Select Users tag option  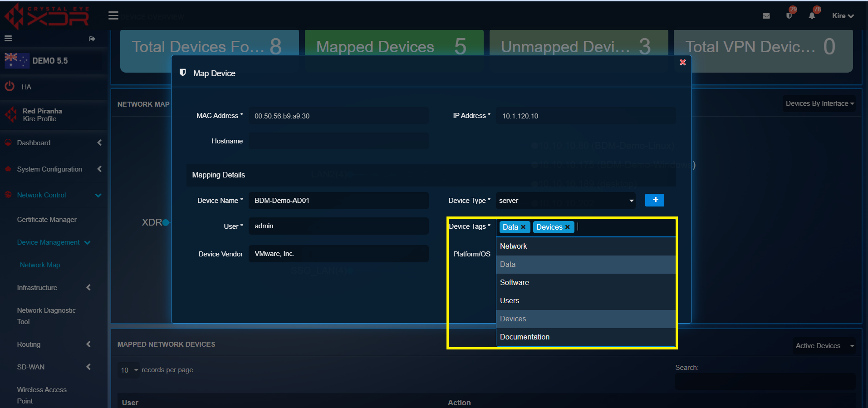[x=586, y=300]
